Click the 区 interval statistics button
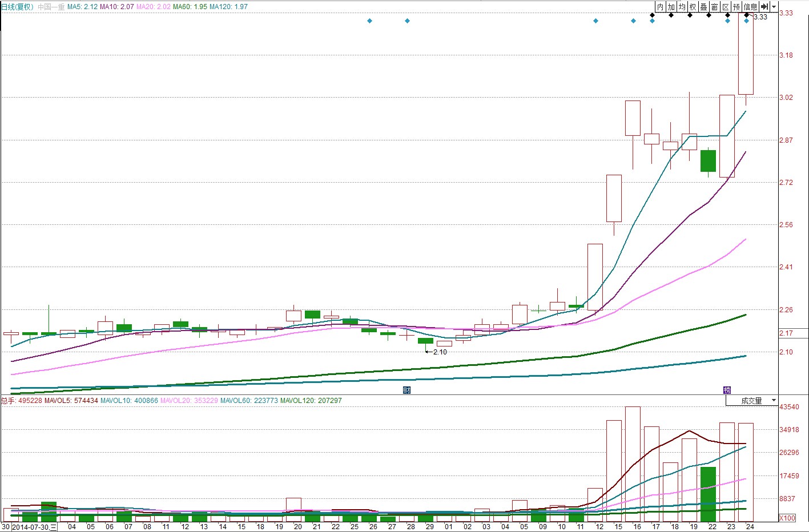The image size is (809, 532). click(x=726, y=7)
